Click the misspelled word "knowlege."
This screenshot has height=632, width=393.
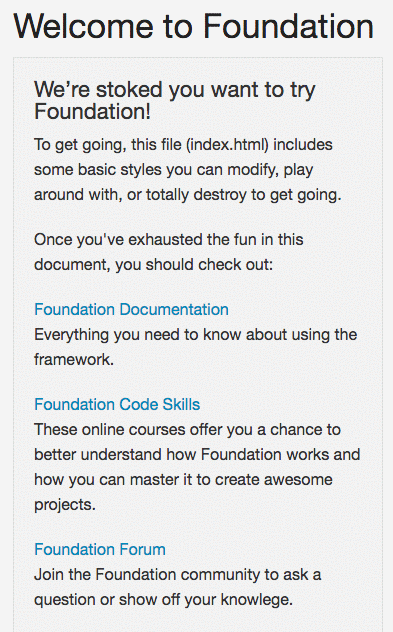point(256,600)
